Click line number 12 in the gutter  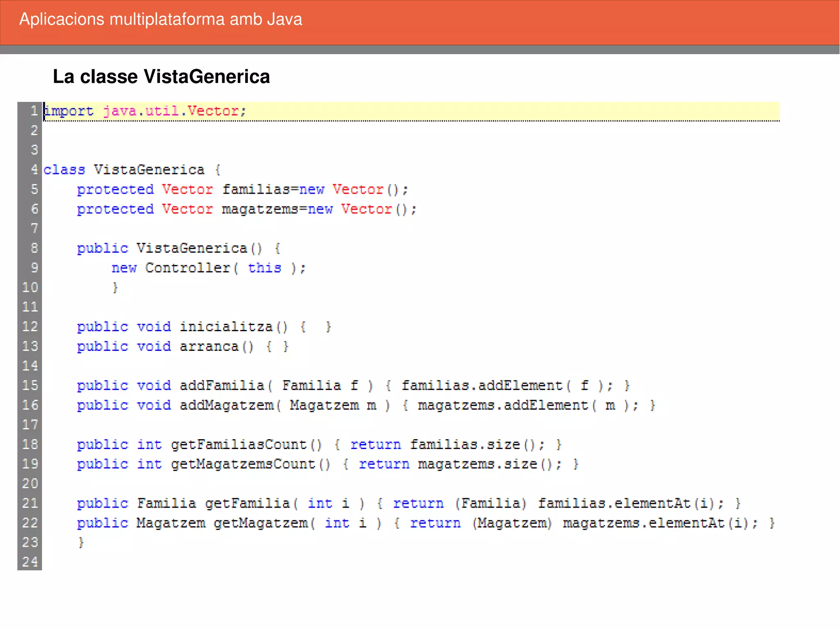[30, 327]
